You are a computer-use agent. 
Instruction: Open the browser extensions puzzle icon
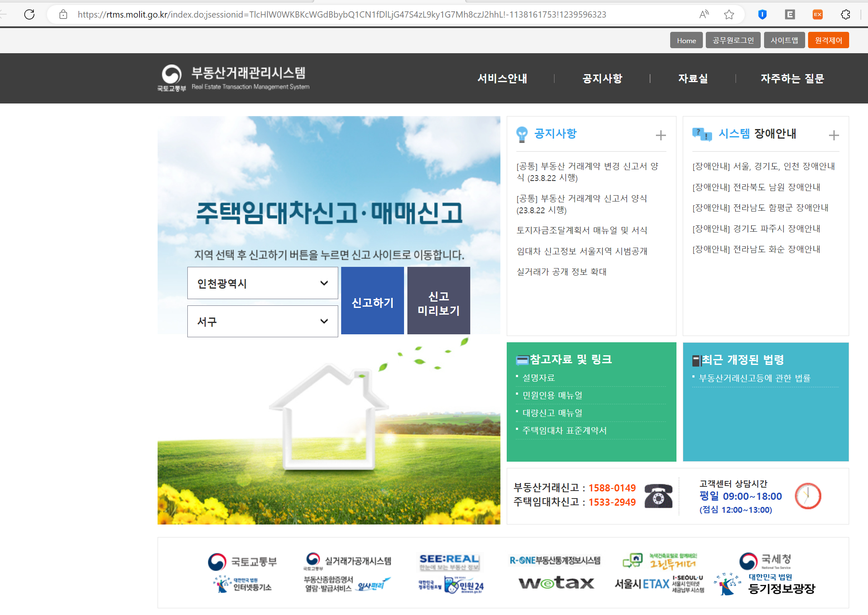pos(845,15)
